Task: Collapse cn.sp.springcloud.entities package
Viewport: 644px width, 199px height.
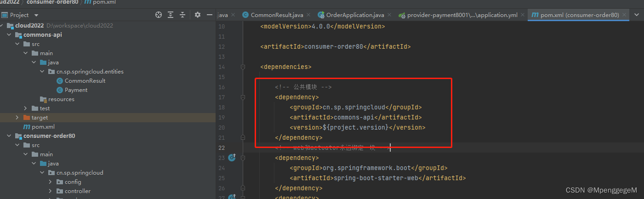Action: pos(42,72)
